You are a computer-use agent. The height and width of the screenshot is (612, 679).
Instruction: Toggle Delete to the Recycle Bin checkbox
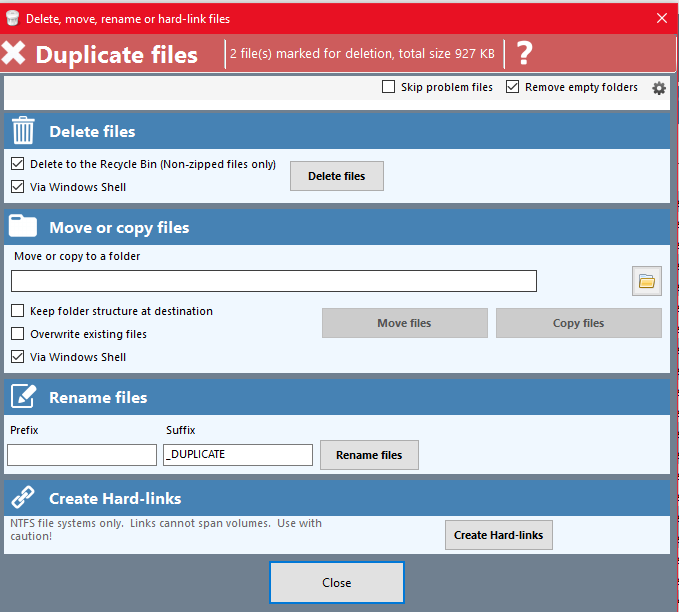point(17,164)
